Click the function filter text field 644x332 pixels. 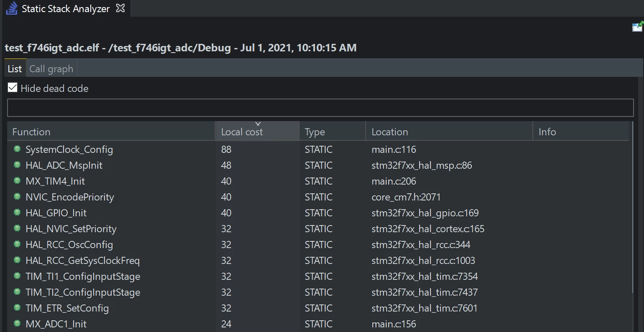321,108
